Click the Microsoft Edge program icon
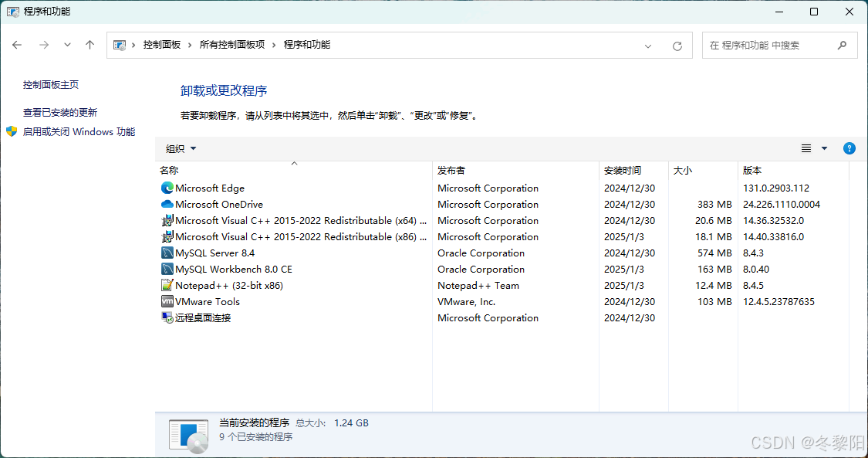The image size is (868, 458). click(x=167, y=188)
